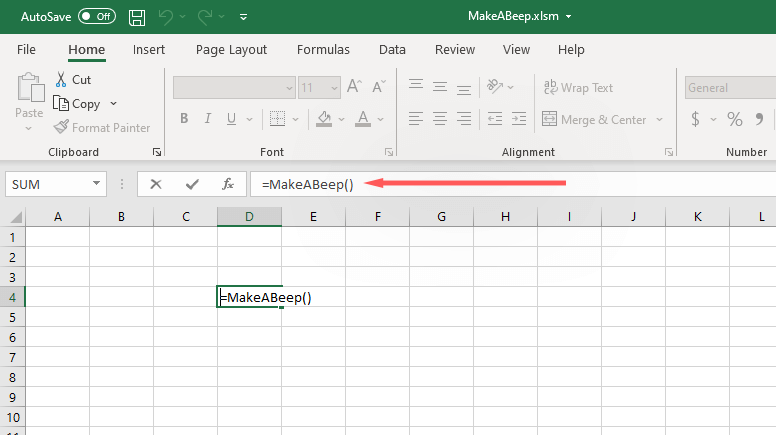Click the Save icon in title bar
This screenshot has height=435, width=776.
point(137,17)
